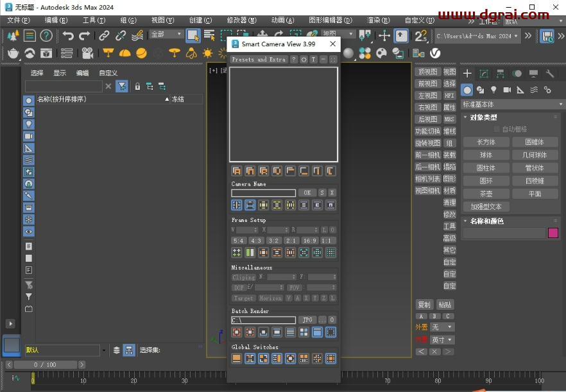Screen dimensions: 566x392
Task: Toggle the Select Object cursor tool
Action: [x=193, y=36]
